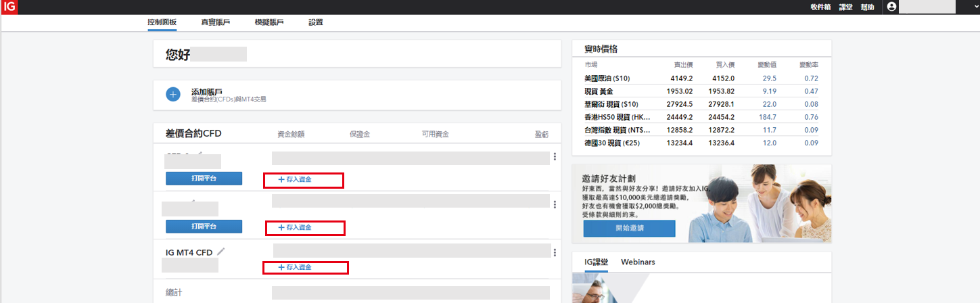
Task: Click the 開始邀請 button
Action: click(629, 228)
